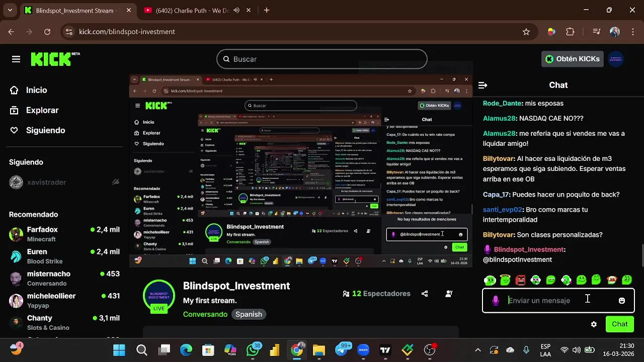Open the Euren recommended channel
The height and width of the screenshot is (362, 644).
(x=64, y=256)
